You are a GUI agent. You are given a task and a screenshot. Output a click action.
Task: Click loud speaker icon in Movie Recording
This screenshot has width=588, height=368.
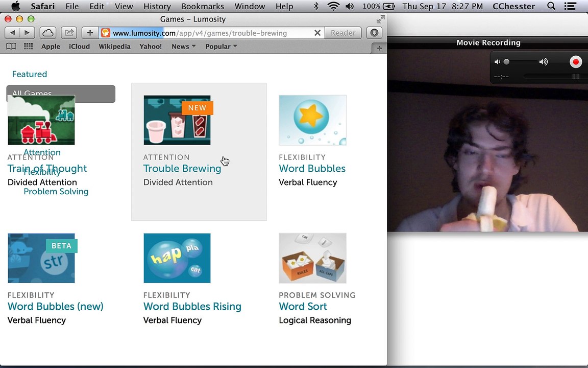pyautogui.click(x=544, y=62)
